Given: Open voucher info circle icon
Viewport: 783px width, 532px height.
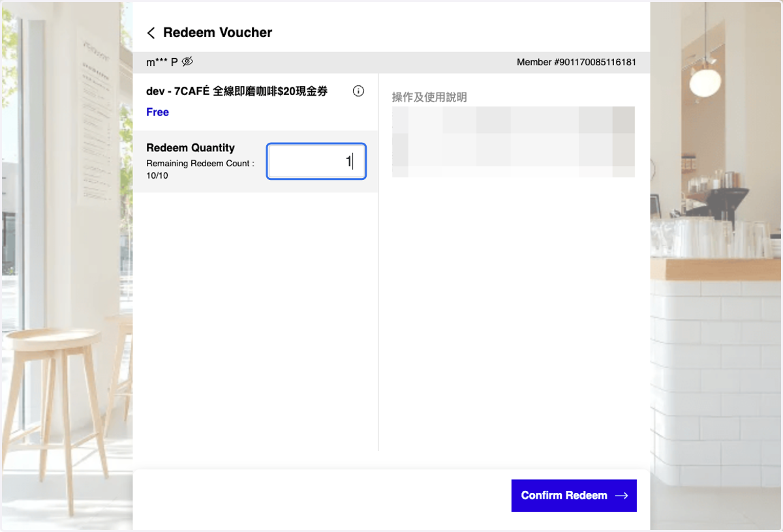Looking at the screenshot, I should click(358, 91).
